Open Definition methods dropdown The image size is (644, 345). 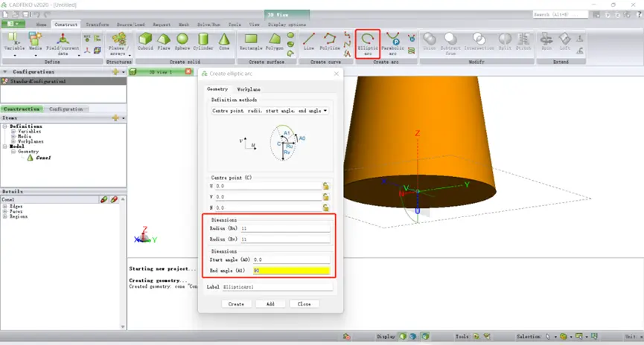coord(270,111)
